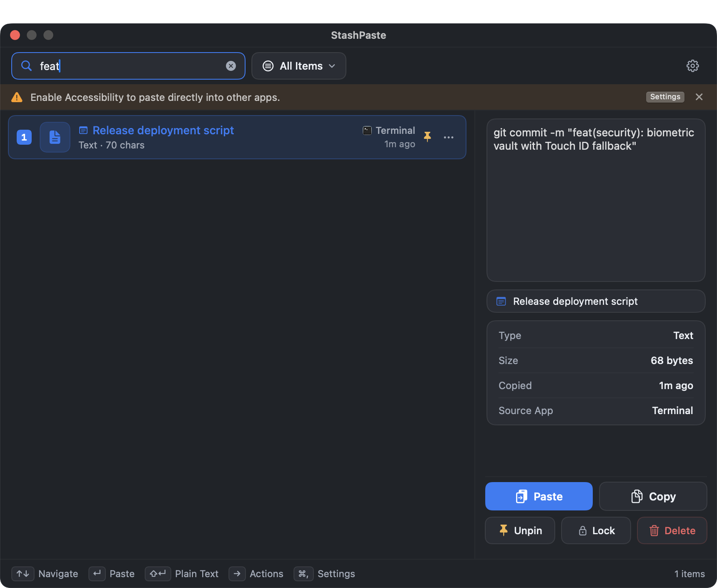Click the note icon in the title field
717x588 pixels.
pos(501,301)
